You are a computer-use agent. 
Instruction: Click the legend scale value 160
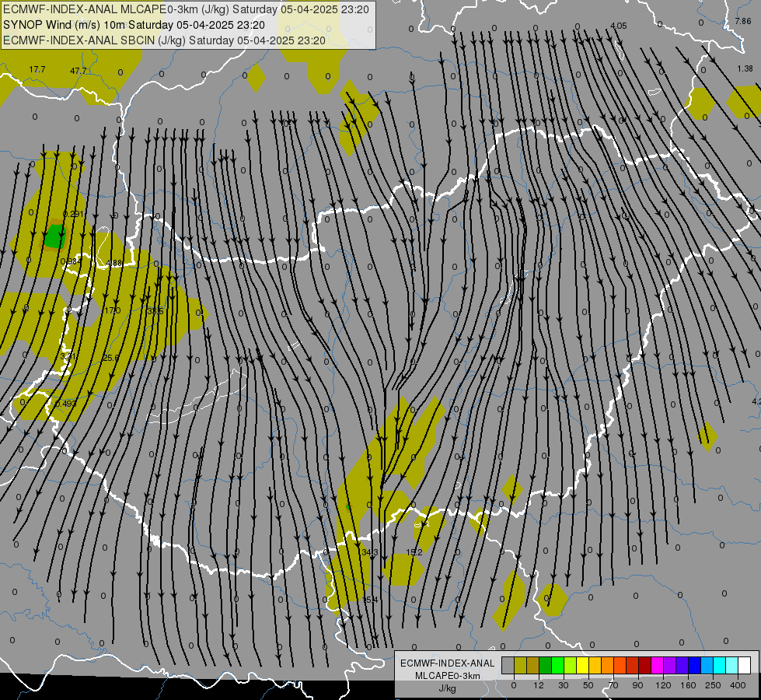coord(688,685)
